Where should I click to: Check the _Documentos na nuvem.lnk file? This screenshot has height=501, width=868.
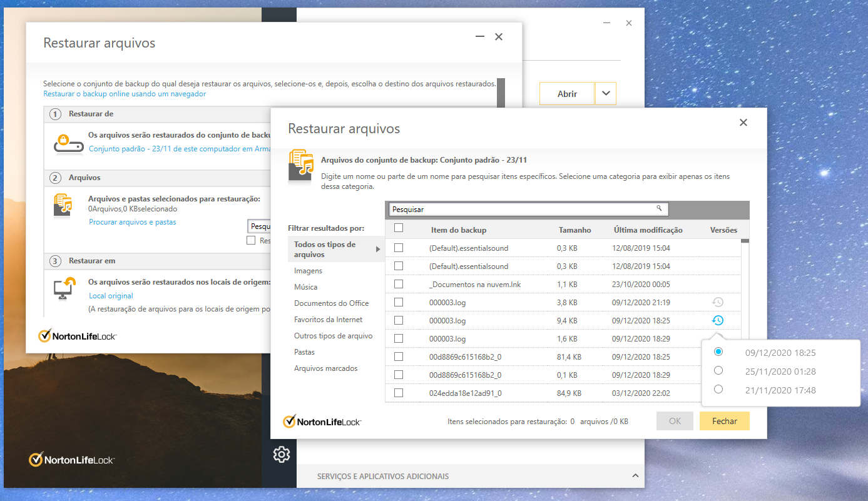[399, 284]
